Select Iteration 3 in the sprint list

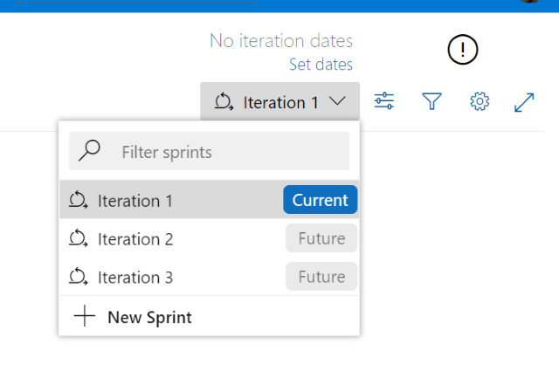click(x=210, y=277)
